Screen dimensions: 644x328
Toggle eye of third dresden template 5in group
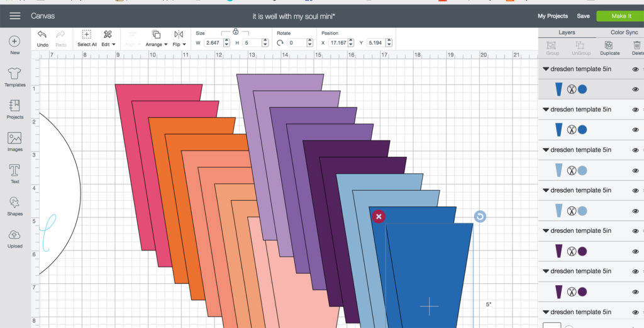[x=635, y=150]
